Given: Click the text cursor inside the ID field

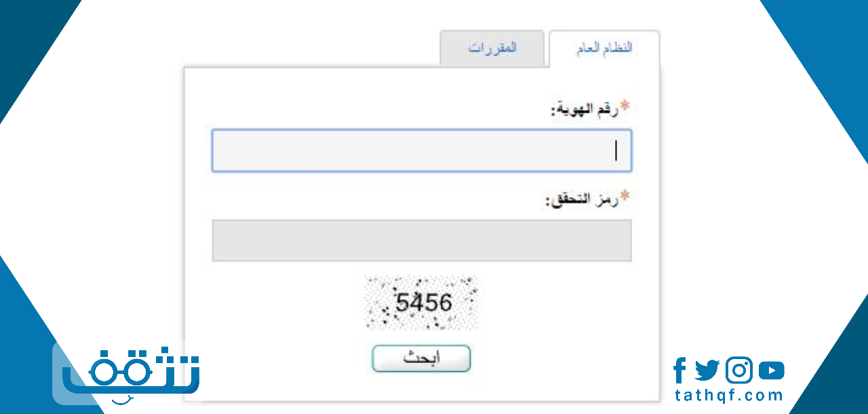Looking at the screenshot, I should [x=616, y=150].
